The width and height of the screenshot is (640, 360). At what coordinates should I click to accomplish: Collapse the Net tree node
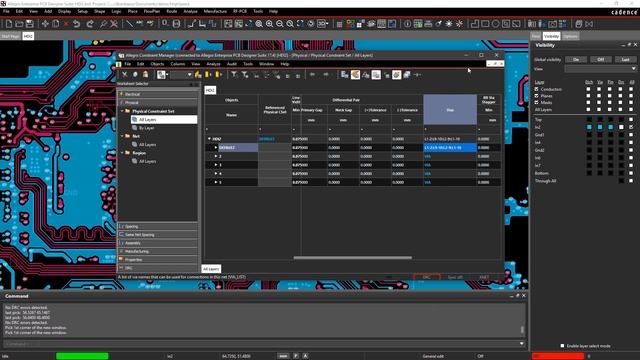click(x=122, y=136)
